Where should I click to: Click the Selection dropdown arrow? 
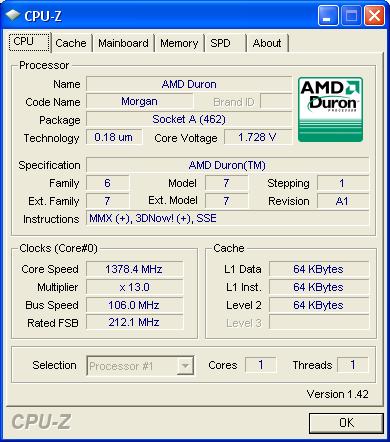[x=185, y=366]
